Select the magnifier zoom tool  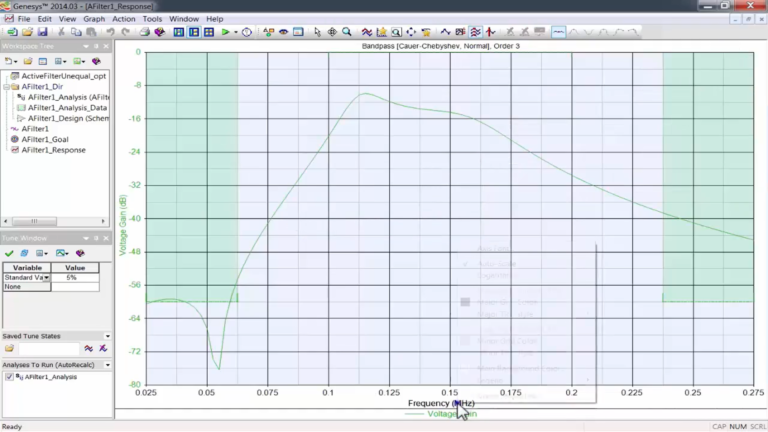347,32
